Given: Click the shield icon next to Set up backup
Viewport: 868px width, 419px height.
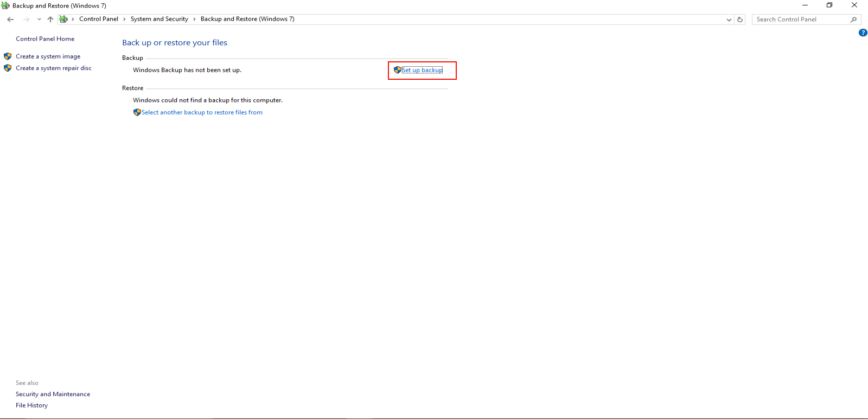Looking at the screenshot, I should [398, 70].
